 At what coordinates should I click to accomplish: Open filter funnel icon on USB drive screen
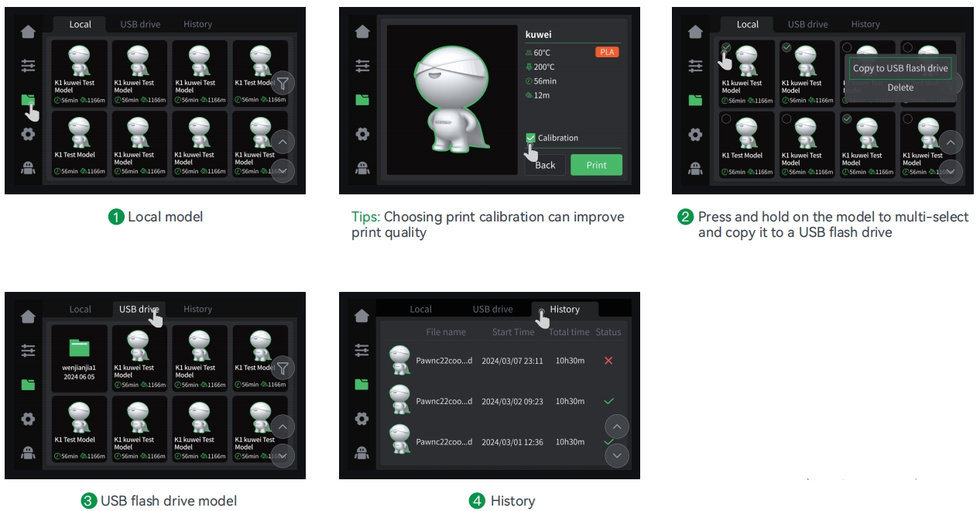283,367
